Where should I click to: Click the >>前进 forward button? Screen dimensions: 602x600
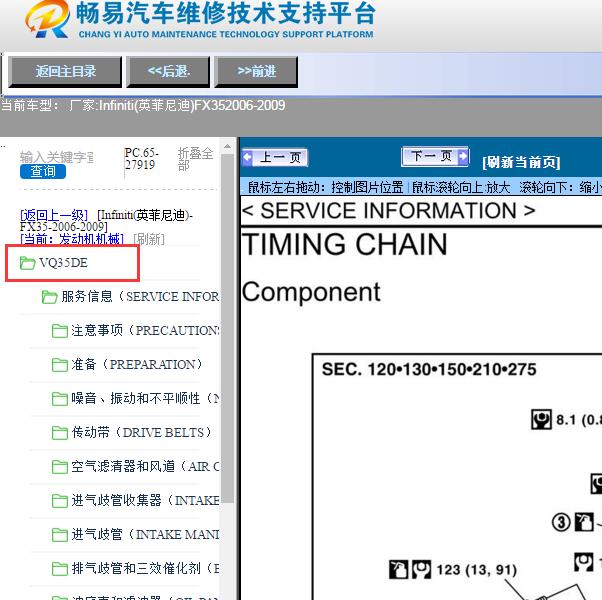pyautogui.click(x=256, y=71)
